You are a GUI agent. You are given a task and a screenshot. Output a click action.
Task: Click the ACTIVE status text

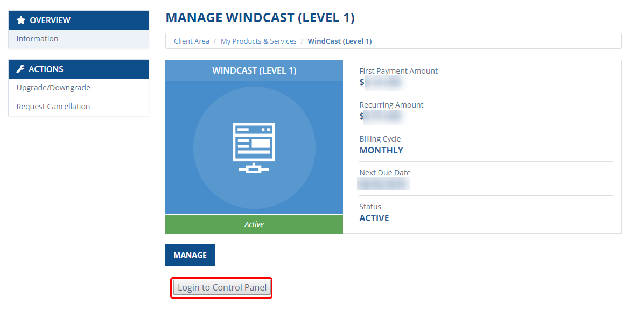pyautogui.click(x=374, y=218)
